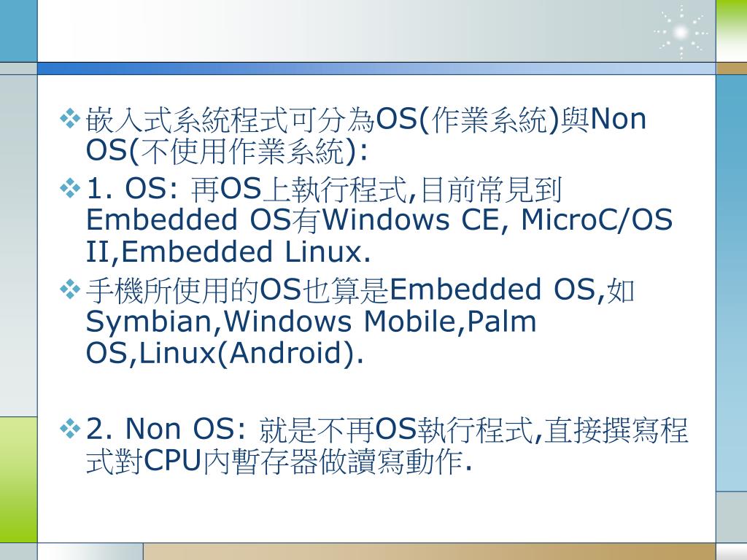Click the text MicroC/OS
This screenshot has width=747, height=560.
tap(597, 220)
